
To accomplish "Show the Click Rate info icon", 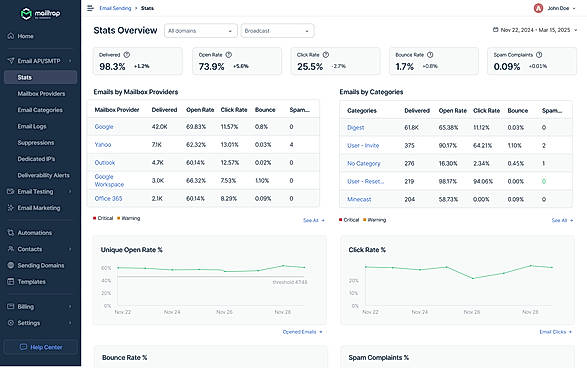I will click(326, 55).
